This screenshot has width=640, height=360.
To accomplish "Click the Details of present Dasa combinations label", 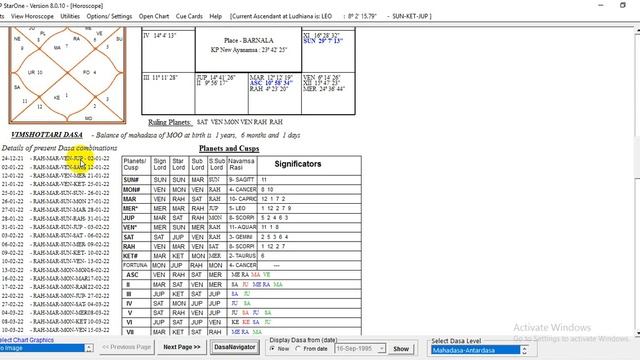I will (x=59, y=148).
